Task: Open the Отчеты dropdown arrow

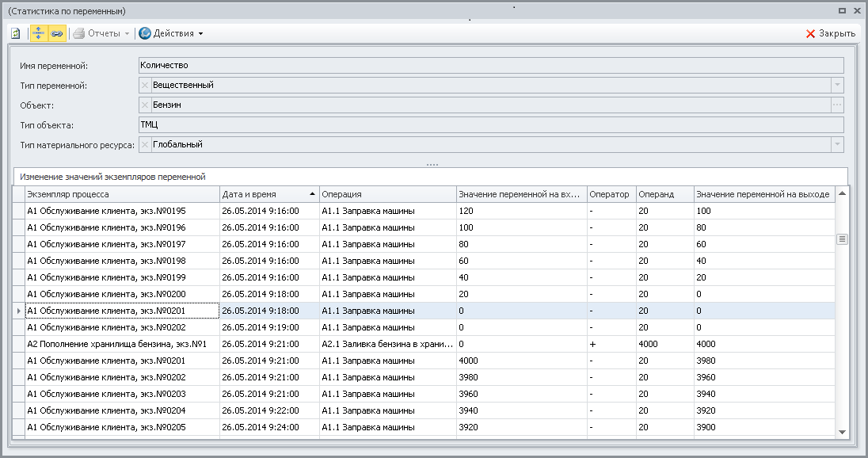Action: pos(127,34)
